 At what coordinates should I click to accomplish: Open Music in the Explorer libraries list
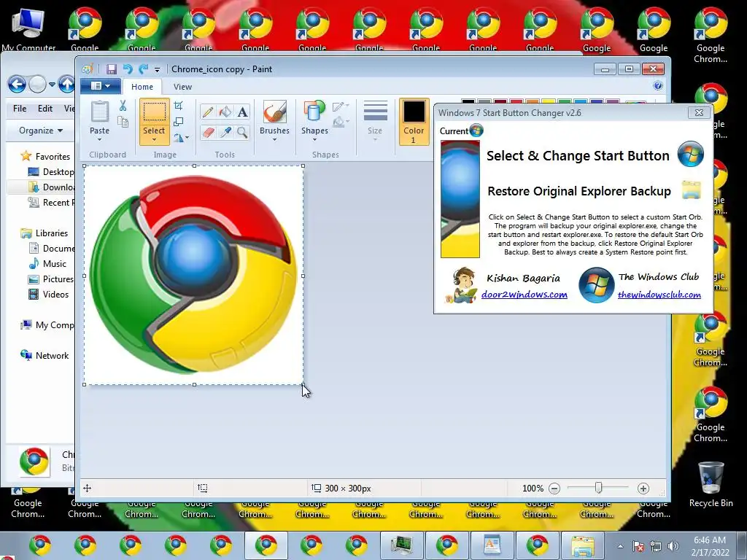pos(47,263)
